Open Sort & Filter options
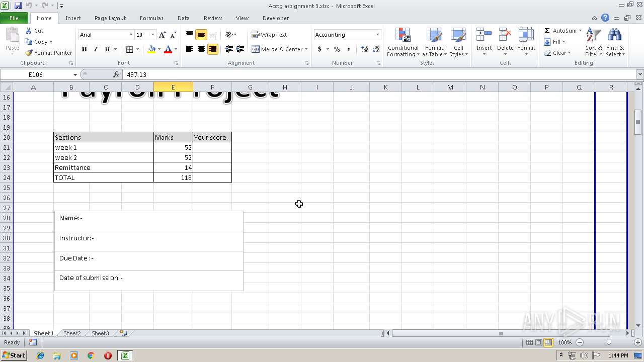The image size is (644, 362). [x=594, y=42]
